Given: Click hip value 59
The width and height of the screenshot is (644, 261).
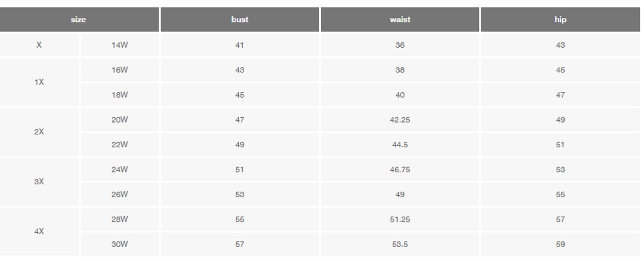Looking at the screenshot, I should click(560, 244).
